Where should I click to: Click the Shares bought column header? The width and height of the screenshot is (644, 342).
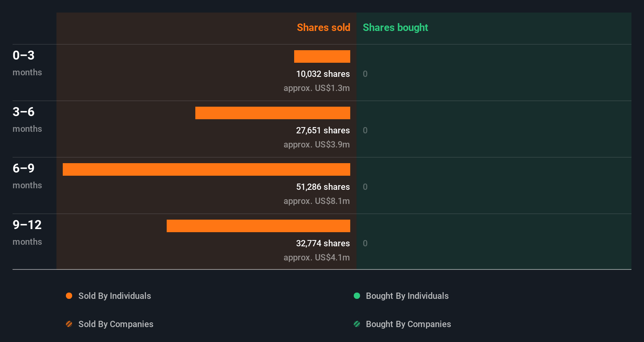coord(395,27)
